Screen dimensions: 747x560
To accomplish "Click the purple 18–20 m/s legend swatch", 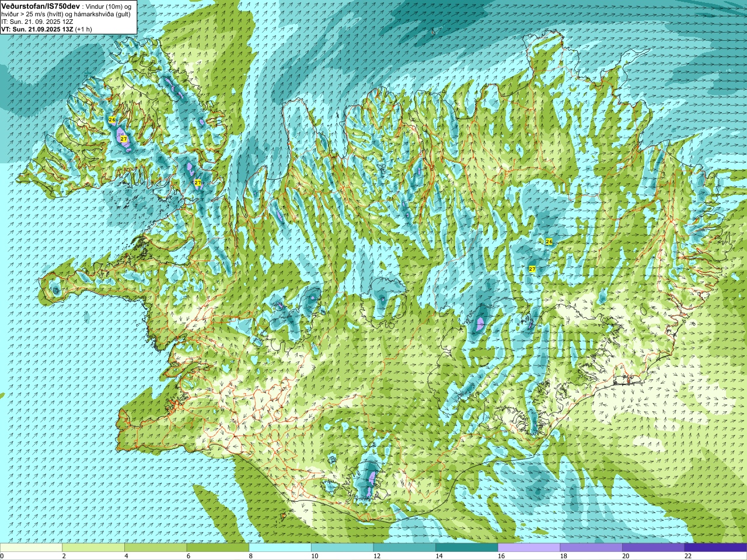I will click(591, 548).
